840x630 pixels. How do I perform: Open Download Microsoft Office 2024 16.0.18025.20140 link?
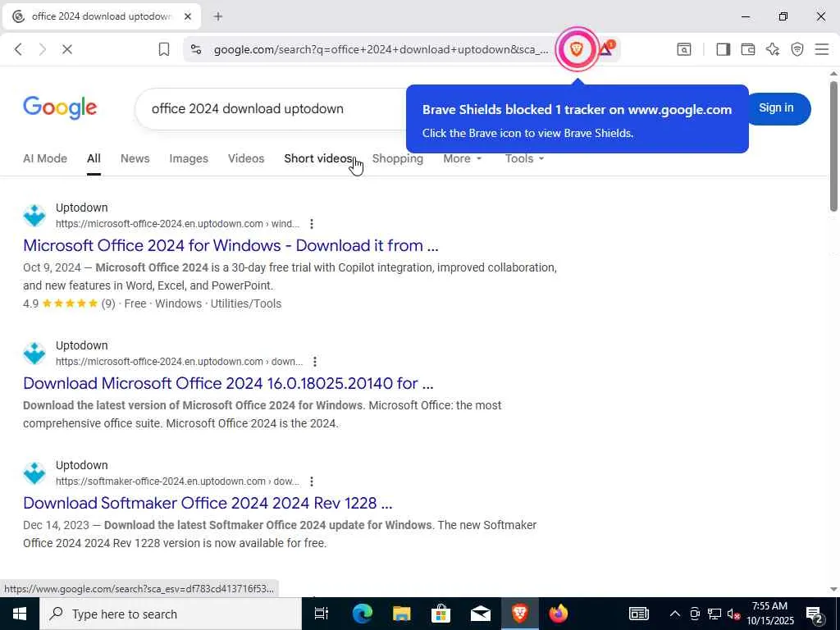pyautogui.click(x=228, y=383)
